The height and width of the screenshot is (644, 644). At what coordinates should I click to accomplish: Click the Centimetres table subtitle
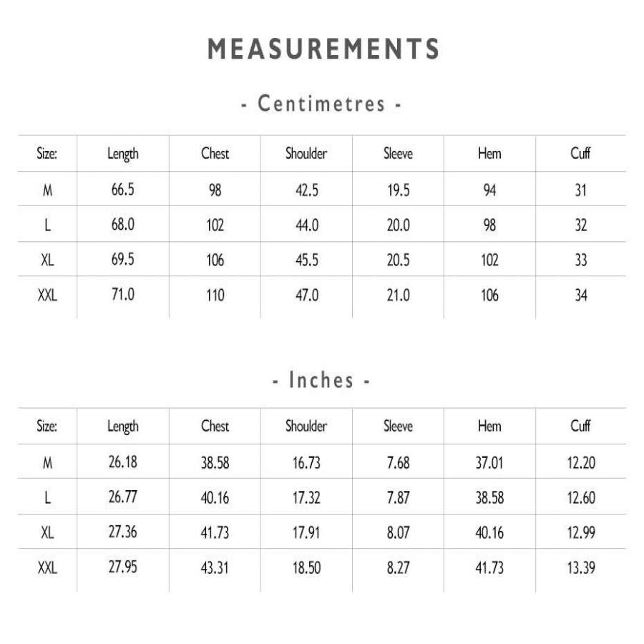[321, 104]
